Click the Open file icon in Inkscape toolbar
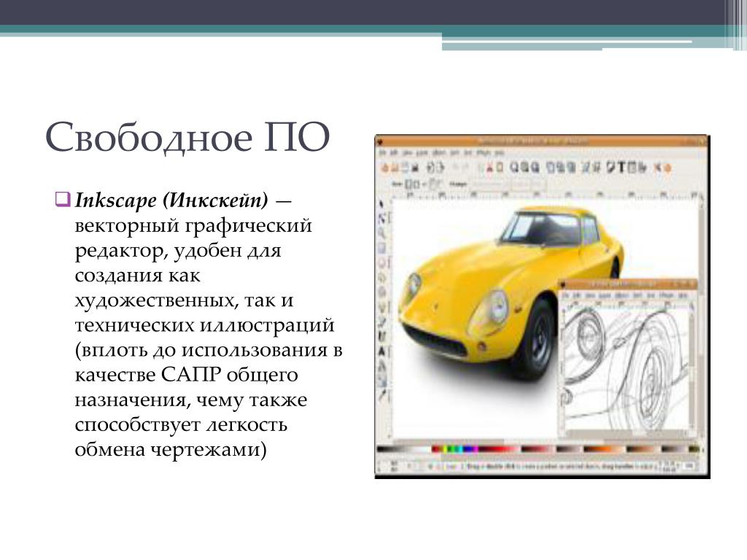 (395, 168)
